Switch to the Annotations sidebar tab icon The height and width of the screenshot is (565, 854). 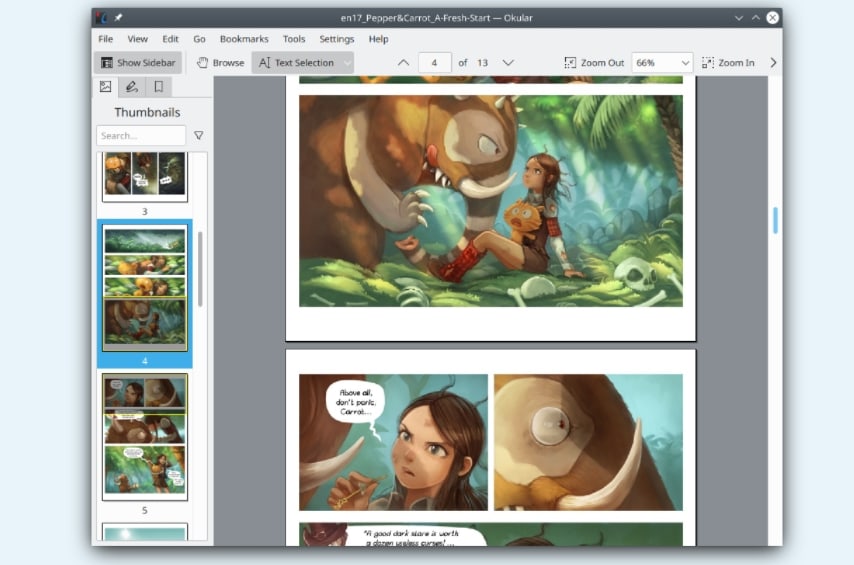132,87
